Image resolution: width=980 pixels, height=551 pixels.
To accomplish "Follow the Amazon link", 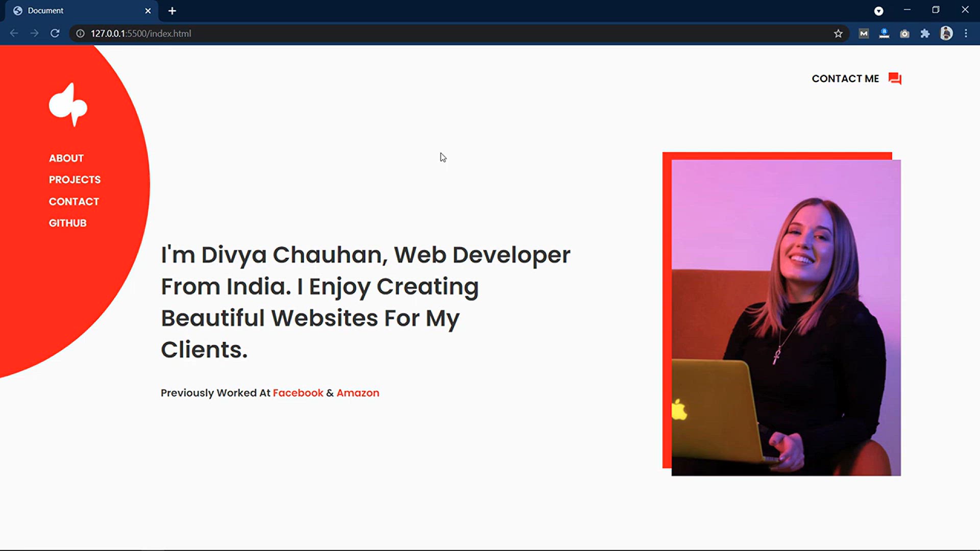I will 358,393.
